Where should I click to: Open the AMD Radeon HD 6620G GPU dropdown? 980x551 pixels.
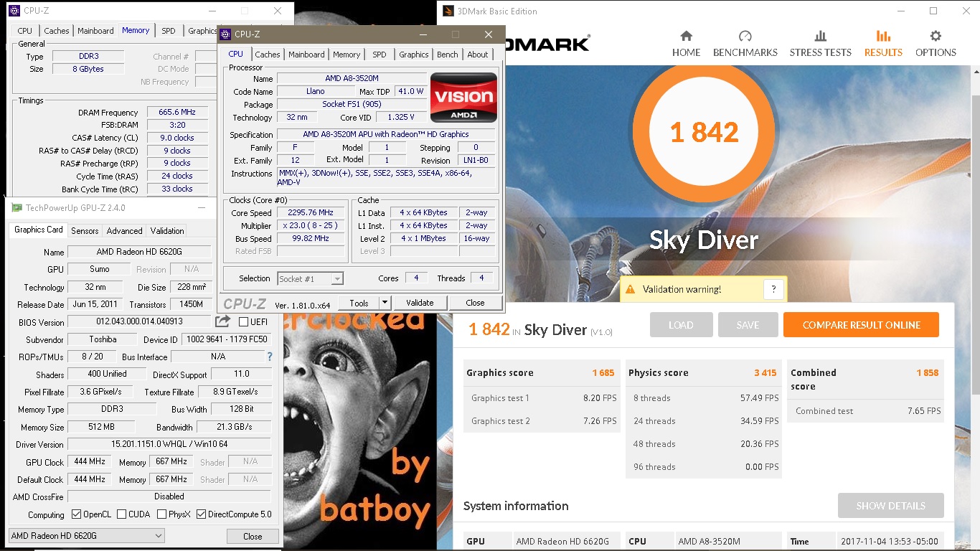point(86,536)
